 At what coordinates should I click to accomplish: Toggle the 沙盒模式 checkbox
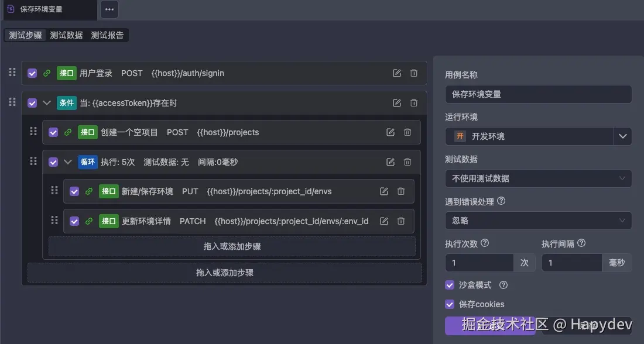[450, 285]
